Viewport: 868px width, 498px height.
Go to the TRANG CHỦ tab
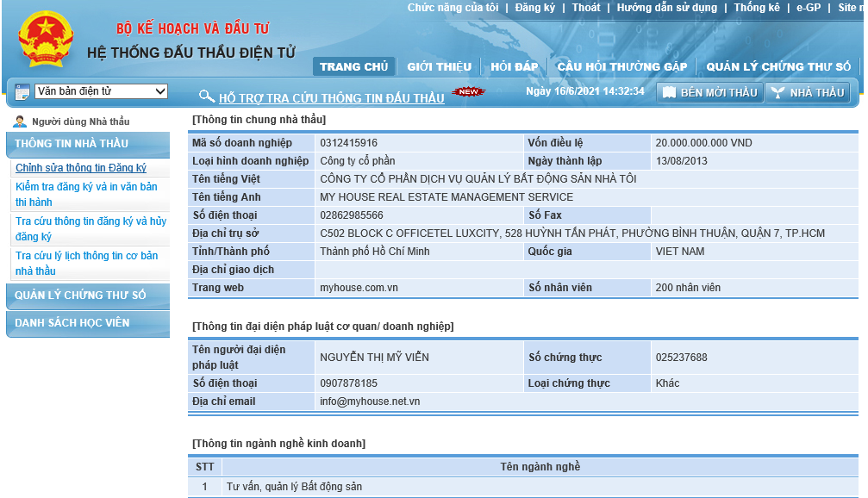click(x=353, y=67)
